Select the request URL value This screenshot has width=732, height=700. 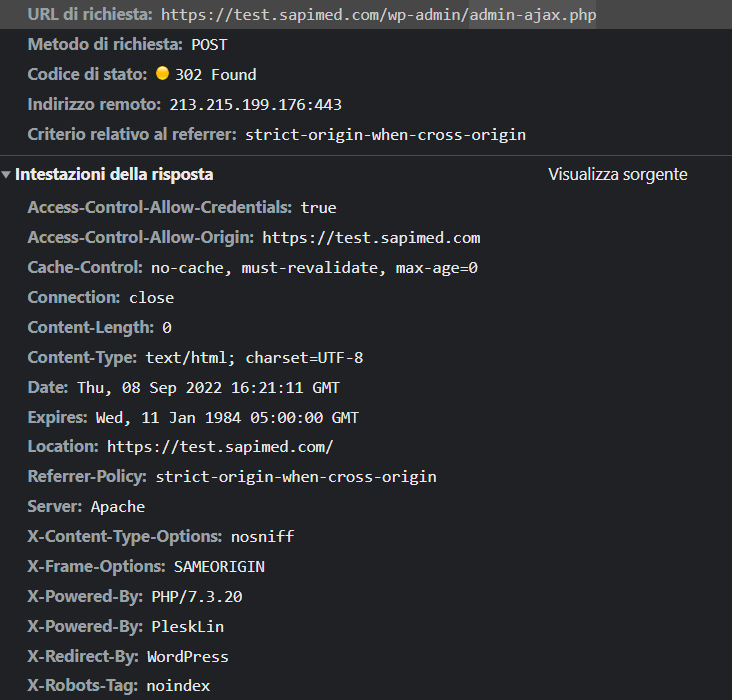click(379, 15)
